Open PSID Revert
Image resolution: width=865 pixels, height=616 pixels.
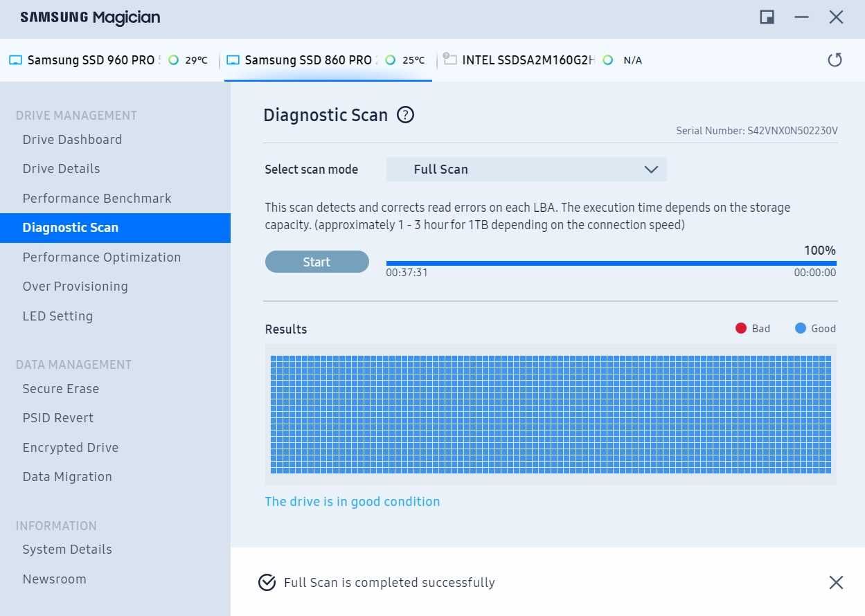coord(58,418)
